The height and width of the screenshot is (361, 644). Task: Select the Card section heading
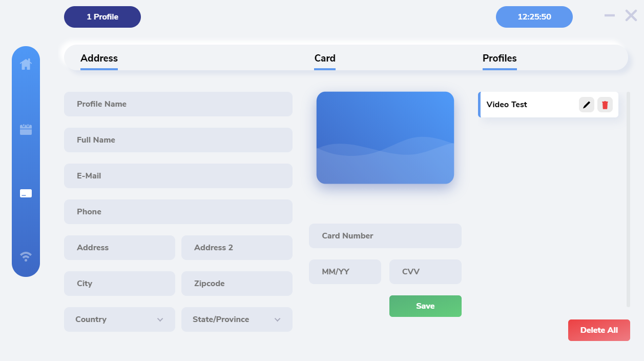(325, 58)
